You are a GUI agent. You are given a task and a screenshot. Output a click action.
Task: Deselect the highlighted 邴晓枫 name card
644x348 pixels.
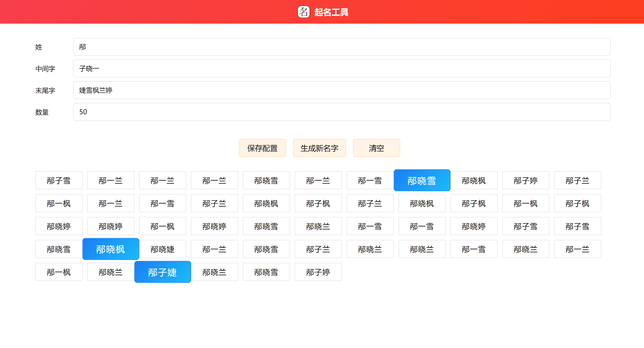click(111, 249)
